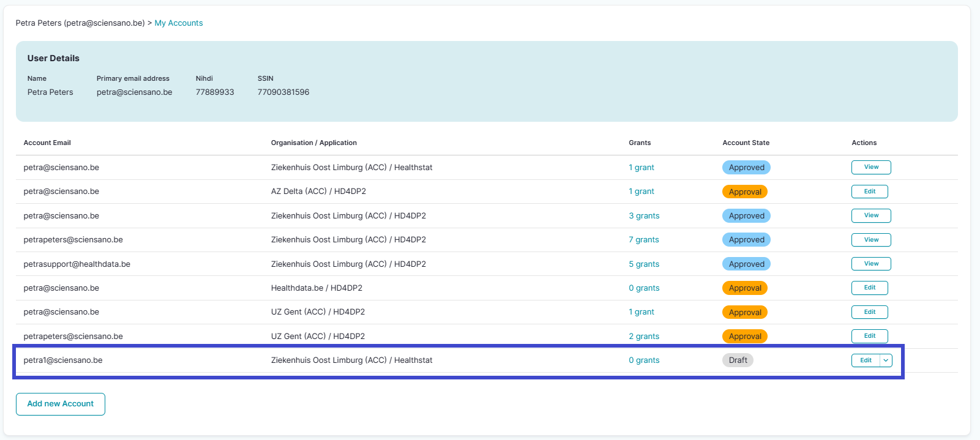Image resolution: width=980 pixels, height=440 pixels.
Task: Open 0 grants link for Healthdata.be row
Action: click(x=643, y=288)
